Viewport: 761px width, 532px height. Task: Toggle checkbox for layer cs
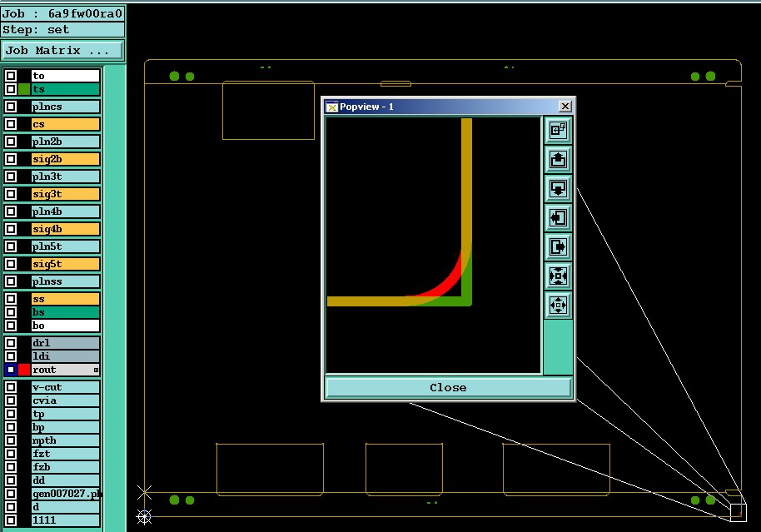point(11,124)
